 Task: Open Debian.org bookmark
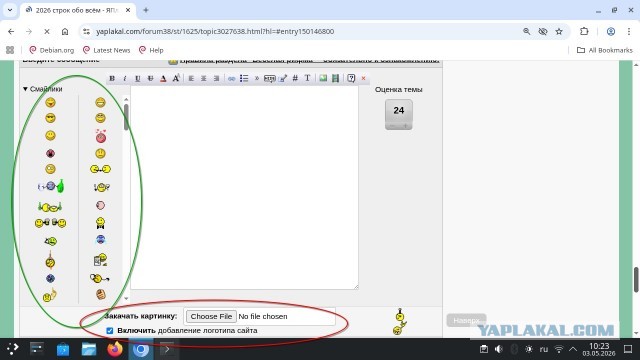[52, 50]
